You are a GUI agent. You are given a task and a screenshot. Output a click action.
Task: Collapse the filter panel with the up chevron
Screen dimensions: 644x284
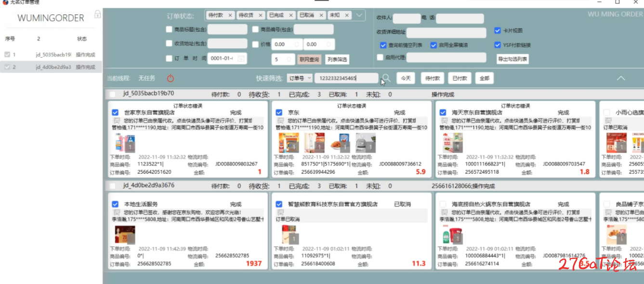pos(621,78)
